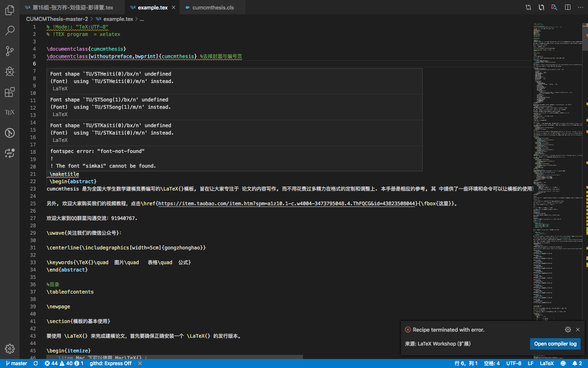The width and height of the screenshot is (588, 368).
Task: Close the example.tex tab
Action: pos(174,7)
